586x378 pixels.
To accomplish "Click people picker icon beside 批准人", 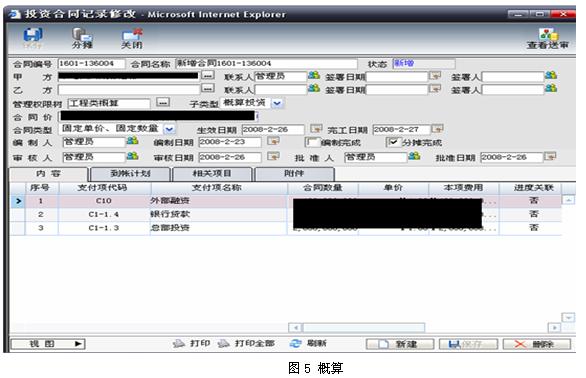I will point(414,156).
